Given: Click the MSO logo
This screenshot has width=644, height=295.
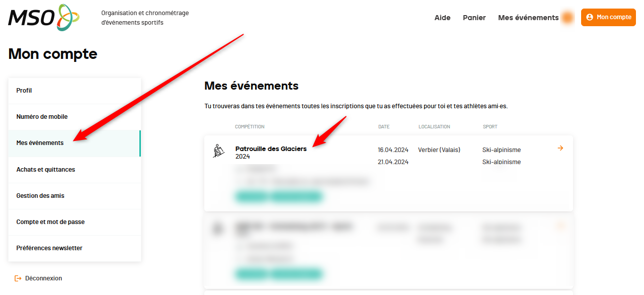Looking at the screenshot, I should (43, 18).
